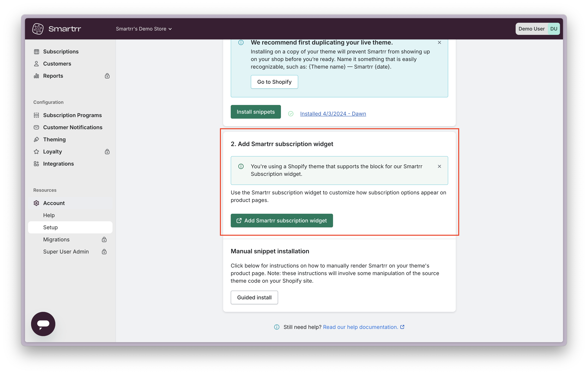The image size is (588, 374).
Task: Click Install snippets button
Action: click(256, 112)
